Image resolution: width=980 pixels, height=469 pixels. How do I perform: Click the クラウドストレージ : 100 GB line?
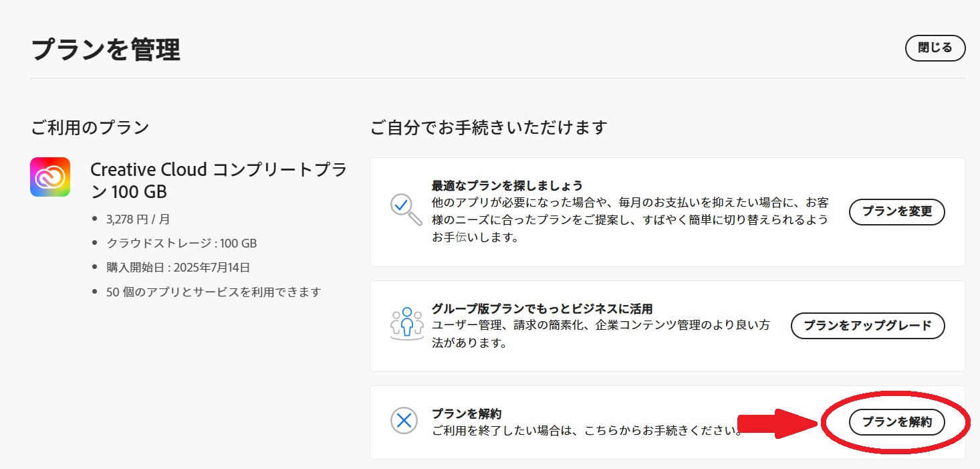point(181,243)
